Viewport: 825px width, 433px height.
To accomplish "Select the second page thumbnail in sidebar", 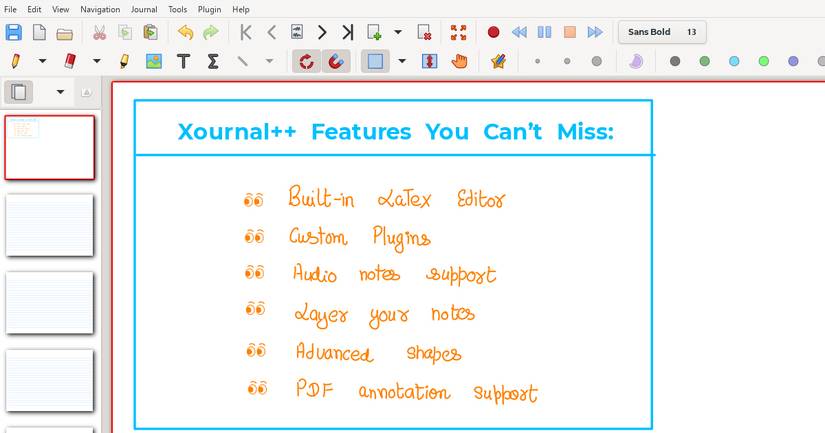I will (49, 225).
